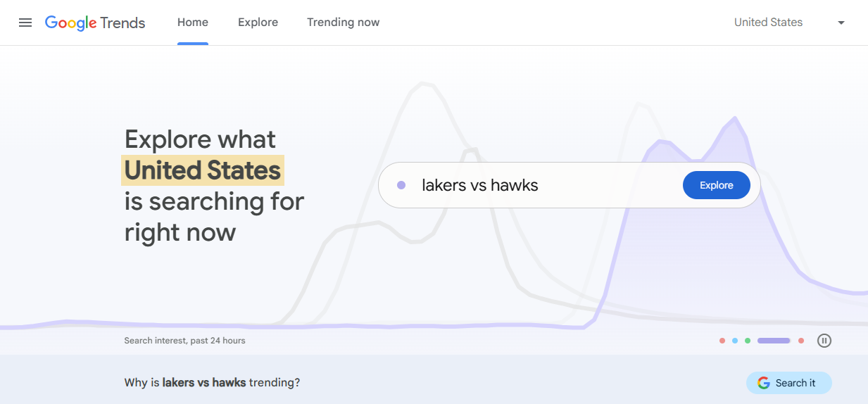This screenshot has height=404, width=868.
Task: Click the Google G icon in Search it
Action: tap(764, 383)
